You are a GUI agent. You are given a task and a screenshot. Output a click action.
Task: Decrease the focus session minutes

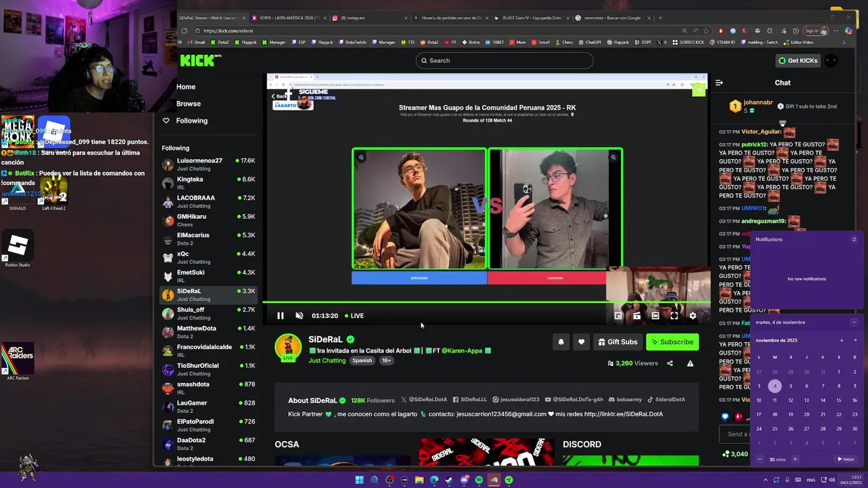tap(759, 460)
